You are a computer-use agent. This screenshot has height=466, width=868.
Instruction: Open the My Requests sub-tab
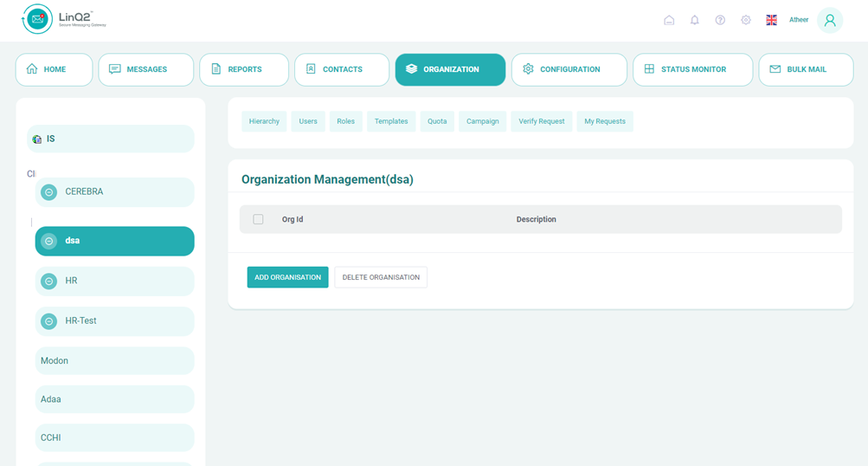click(x=605, y=121)
